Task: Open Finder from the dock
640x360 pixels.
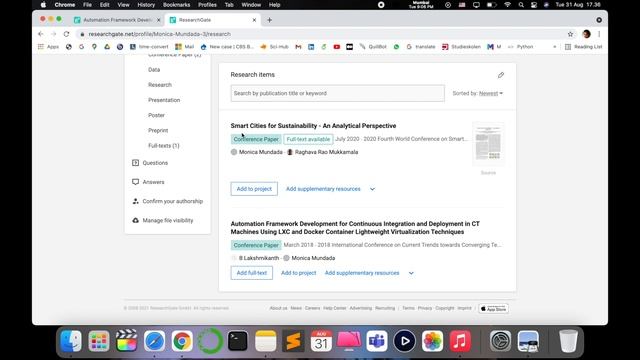Action: (71, 341)
